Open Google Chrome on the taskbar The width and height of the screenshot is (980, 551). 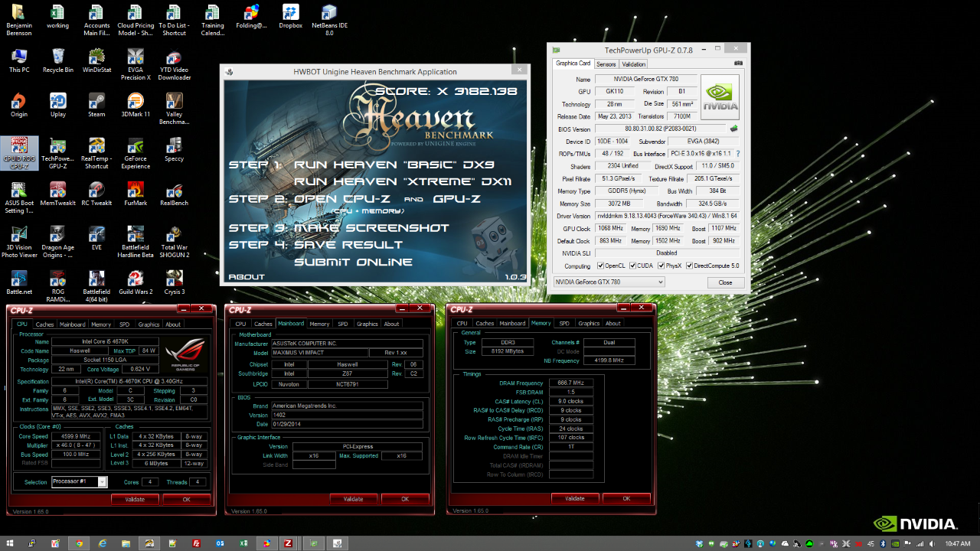[77, 543]
